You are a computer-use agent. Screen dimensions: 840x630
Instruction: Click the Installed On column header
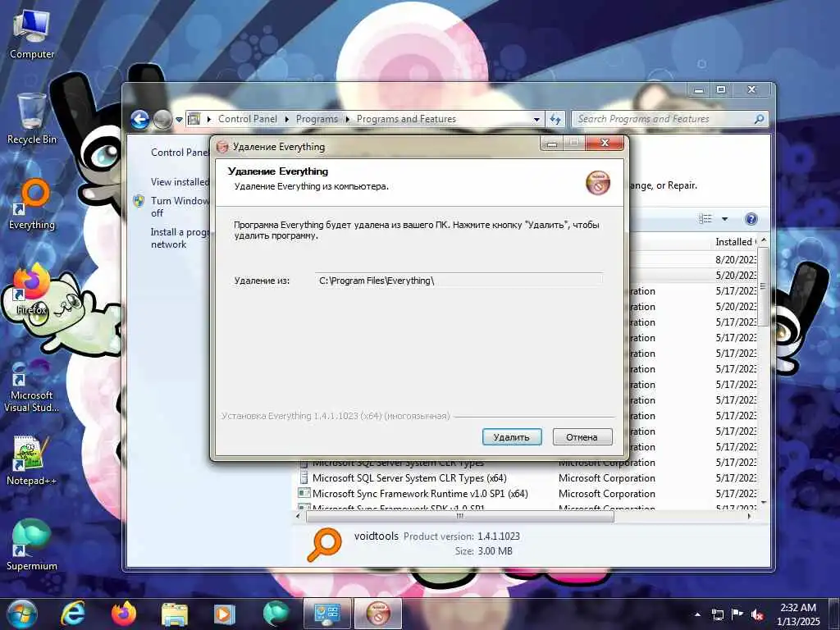point(736,242)
